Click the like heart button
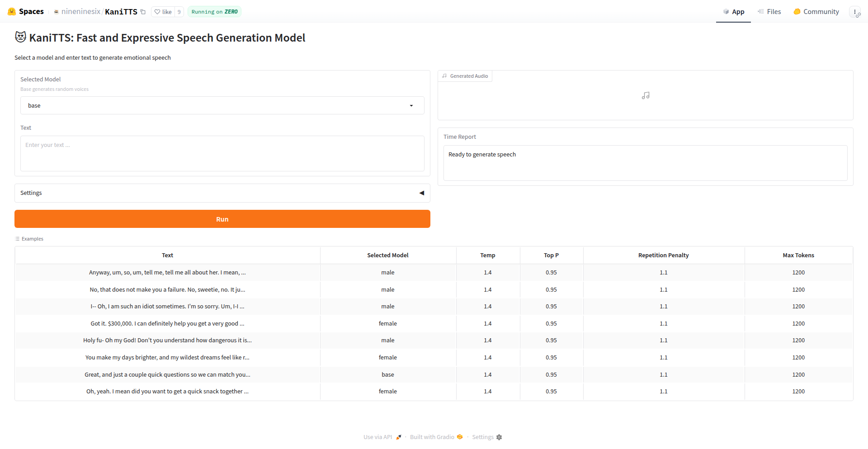 point(163,12)
